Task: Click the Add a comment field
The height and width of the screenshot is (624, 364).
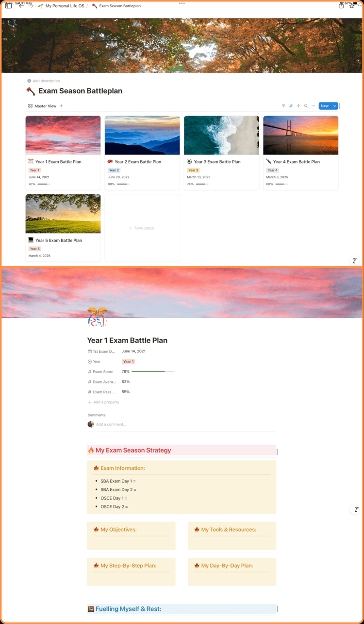Action: [x=111, y=424]
